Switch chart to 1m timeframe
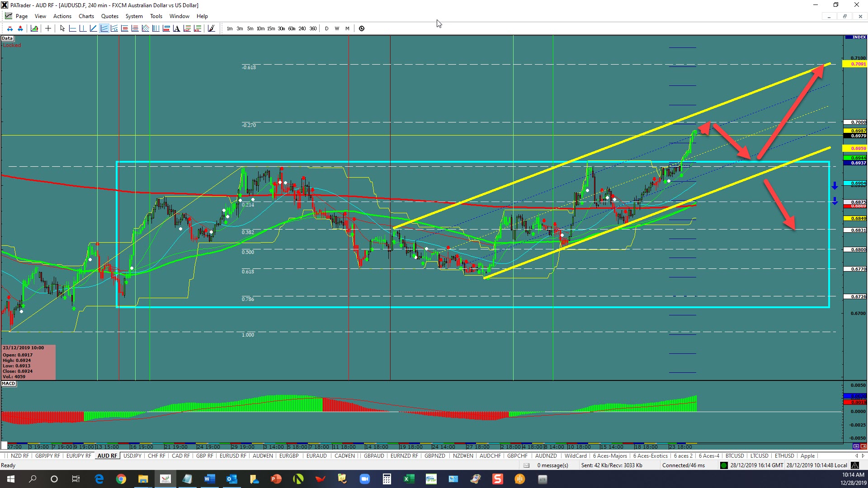The image size is (868, 488). [x=230, y=28]
